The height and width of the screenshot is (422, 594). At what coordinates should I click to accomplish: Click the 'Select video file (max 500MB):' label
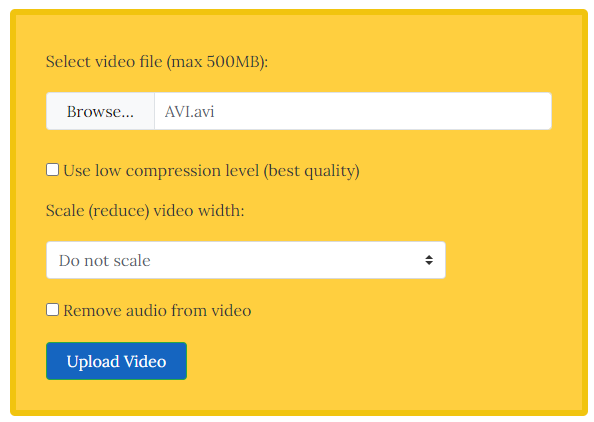pyautogui.click(x=157, y=62)
